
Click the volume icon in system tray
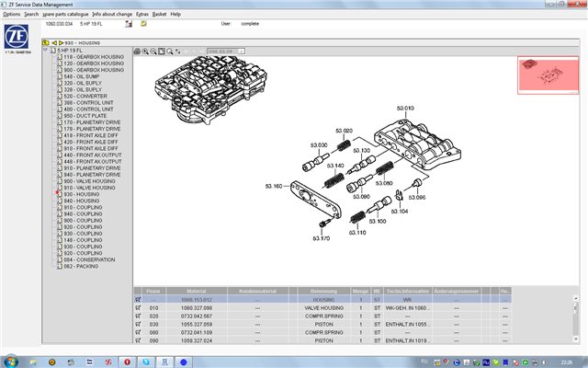point(544,362)
